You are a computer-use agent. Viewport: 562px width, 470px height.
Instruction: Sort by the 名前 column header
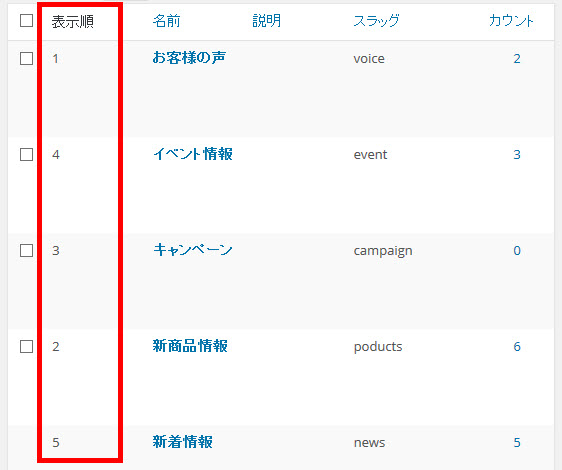click(166, 21)
